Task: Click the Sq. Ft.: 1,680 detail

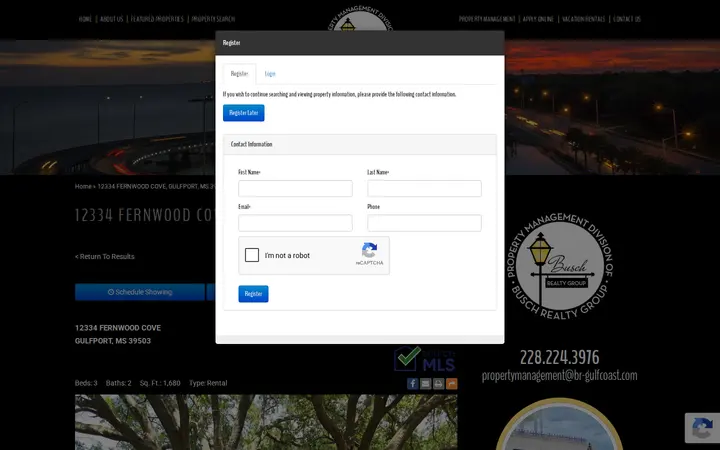Action: 160,383
